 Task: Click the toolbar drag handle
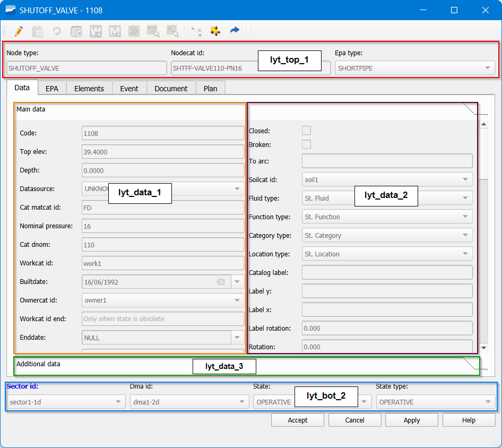[x=5, y=31]
